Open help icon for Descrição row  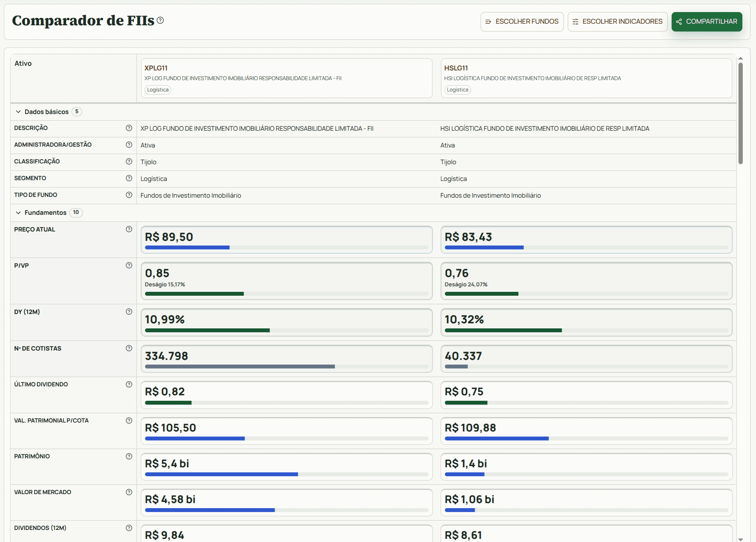click(x=129, y=128)
